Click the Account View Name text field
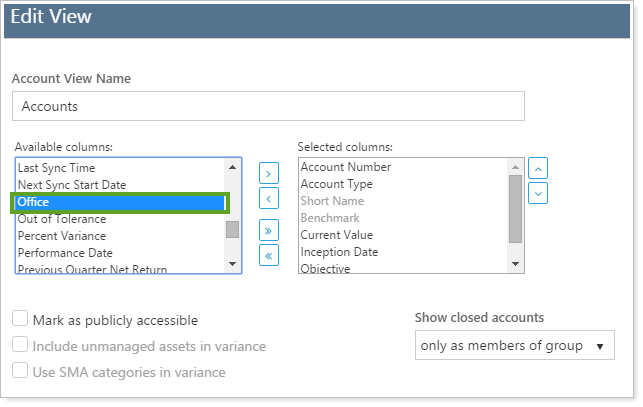The height and width of the screenshot is (407, 643). 268,106
